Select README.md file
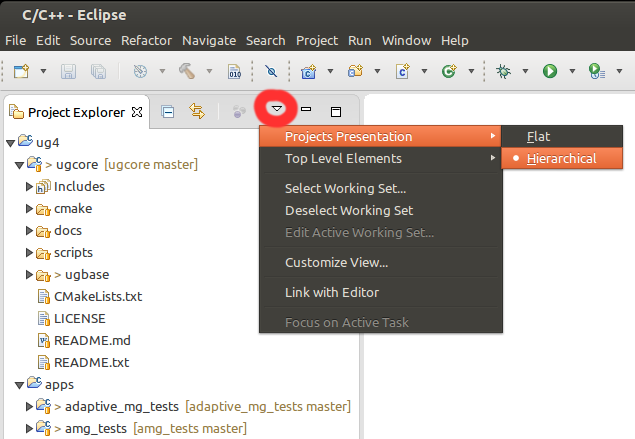 [92, 341]
